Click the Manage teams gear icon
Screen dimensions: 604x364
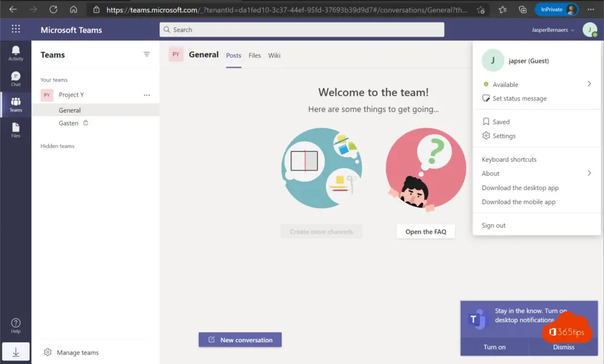pos(48,352)
